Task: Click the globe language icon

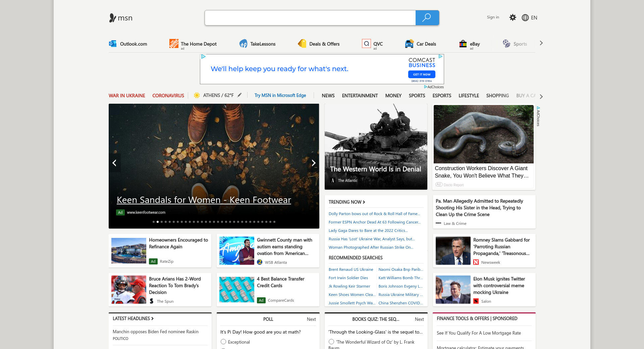Action: pyautogui.click(x=525, y=18)
